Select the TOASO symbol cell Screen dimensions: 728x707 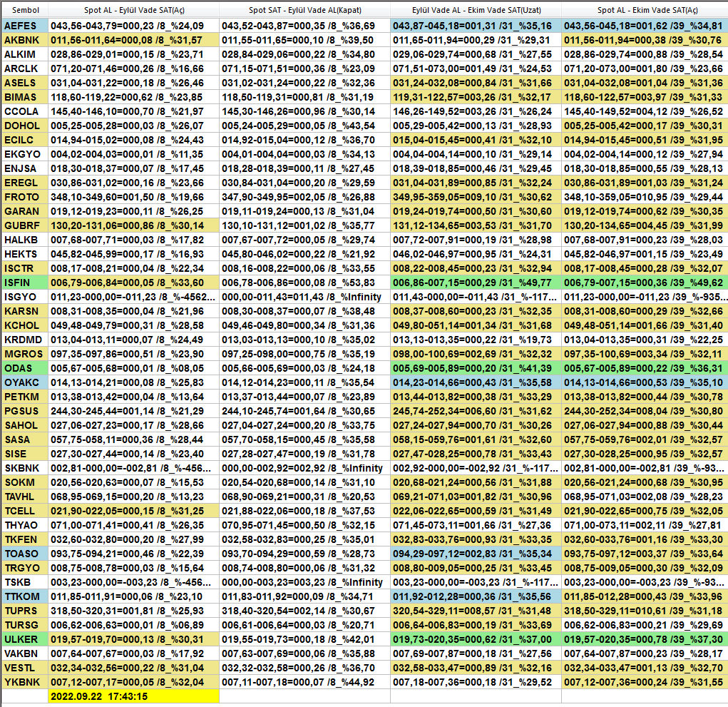point(25,554)
